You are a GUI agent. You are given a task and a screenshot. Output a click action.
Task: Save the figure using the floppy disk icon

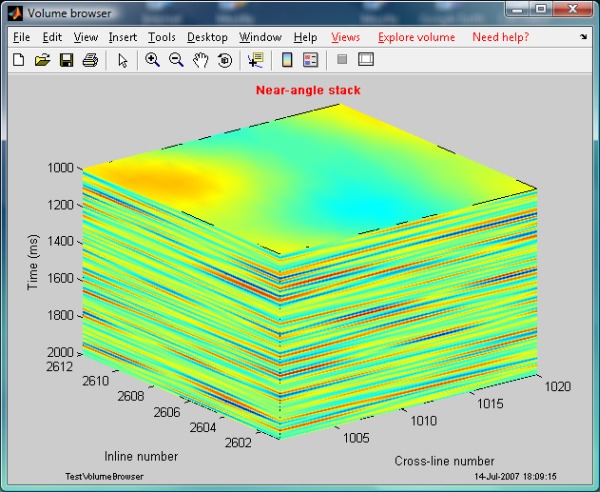[x=66, y=60]
